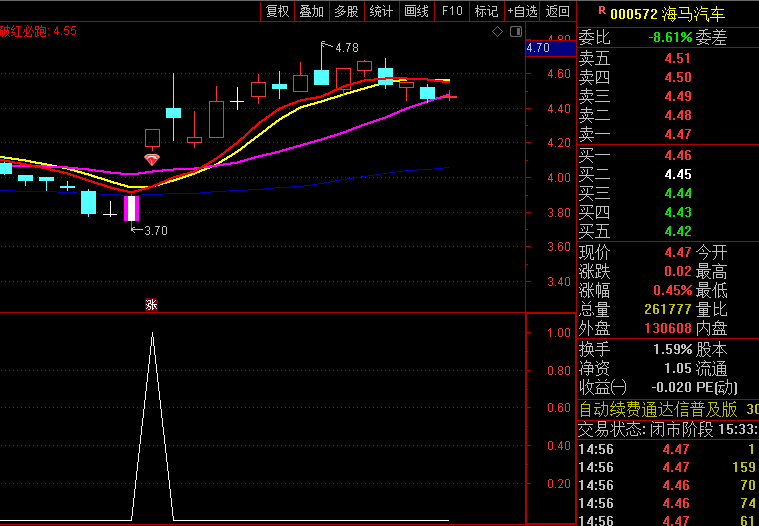Click 买五 price 4.42
This screenshot has height=526, width=759.
[x=678, y=231]
